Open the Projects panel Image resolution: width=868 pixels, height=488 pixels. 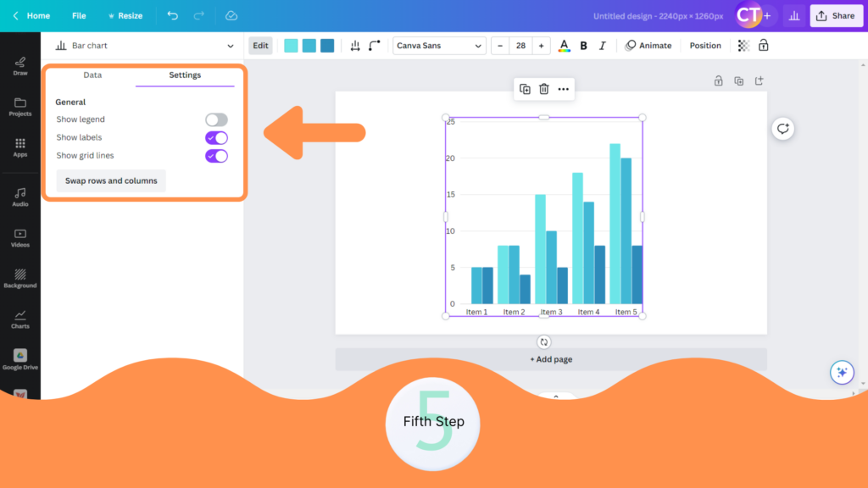[20, 107]
